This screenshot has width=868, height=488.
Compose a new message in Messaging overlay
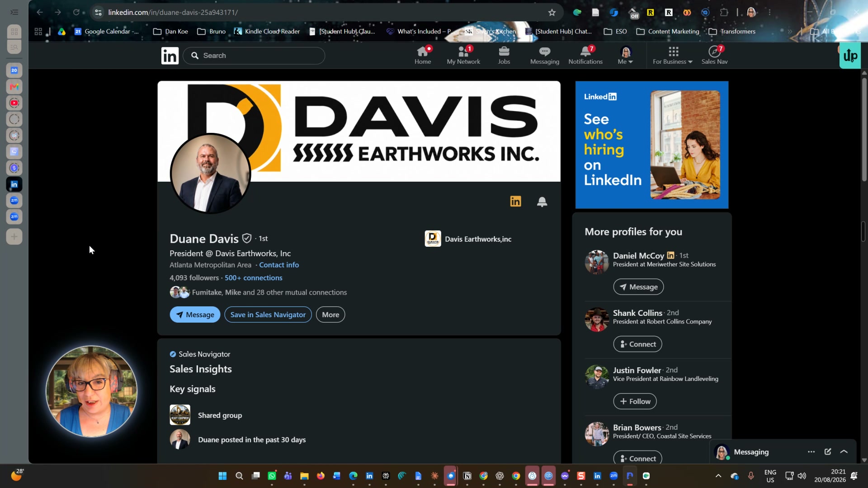click(828, 452)
